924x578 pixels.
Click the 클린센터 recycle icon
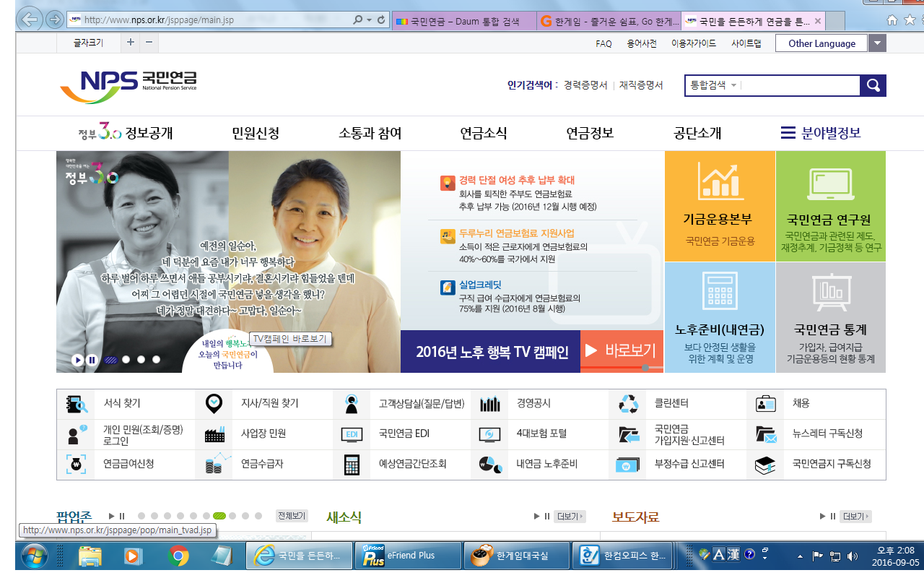[x=628, y=404]
